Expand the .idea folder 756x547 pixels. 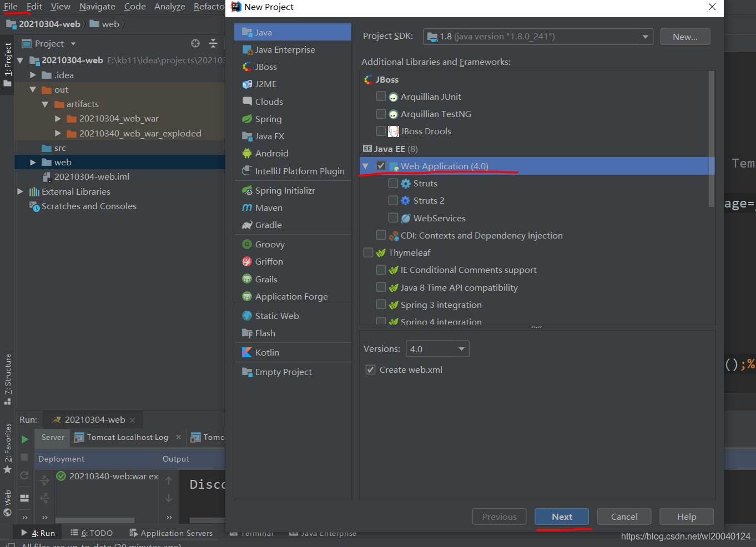coord(33,75)
